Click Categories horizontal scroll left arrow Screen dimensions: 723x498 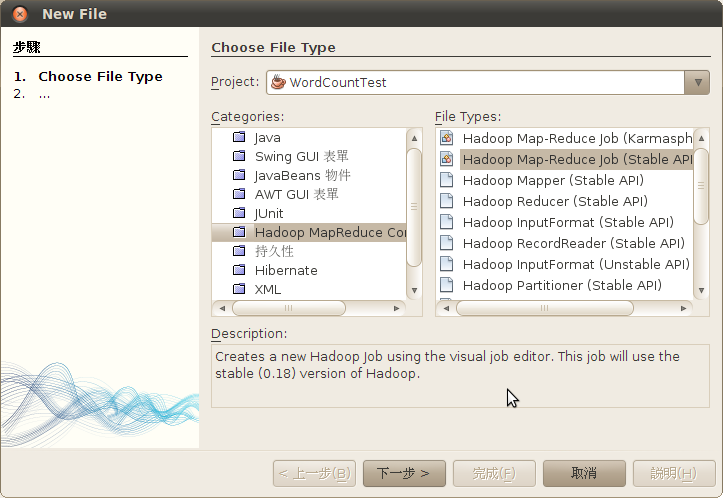(222, 308)
